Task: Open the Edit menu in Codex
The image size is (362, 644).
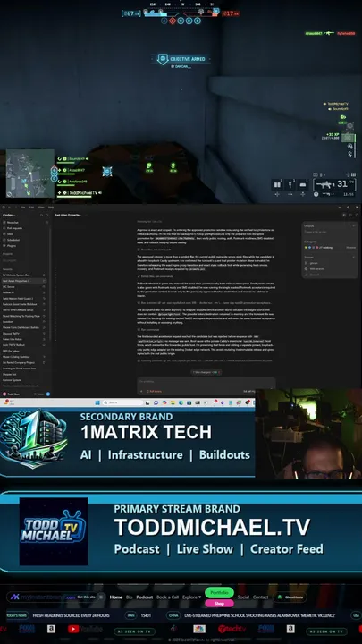Action: (x=31, y=207)
